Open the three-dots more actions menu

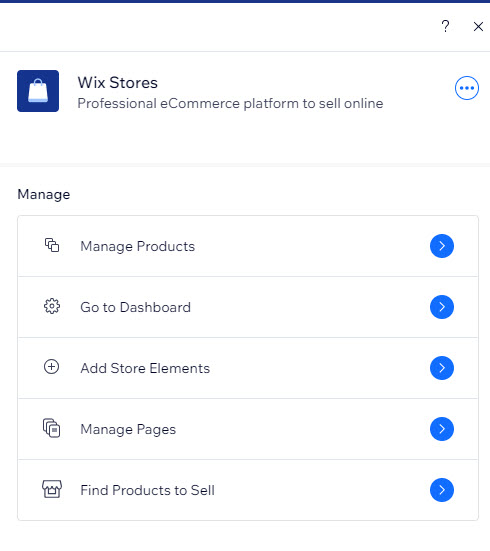coord(466,88)
